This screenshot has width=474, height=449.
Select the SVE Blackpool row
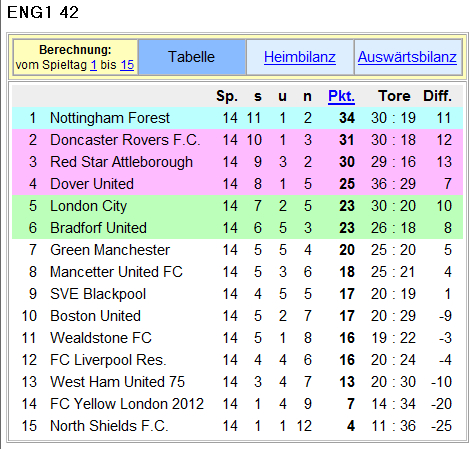tap(237, 294)
